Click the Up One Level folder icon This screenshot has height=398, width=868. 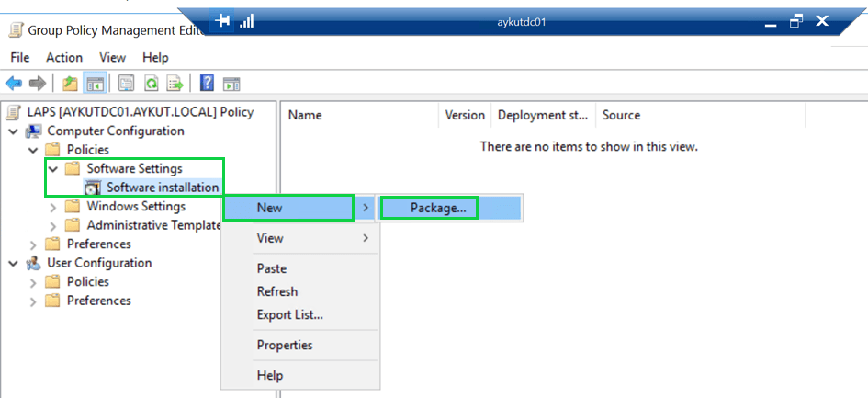pyautogui.click(x=70, y=84)
